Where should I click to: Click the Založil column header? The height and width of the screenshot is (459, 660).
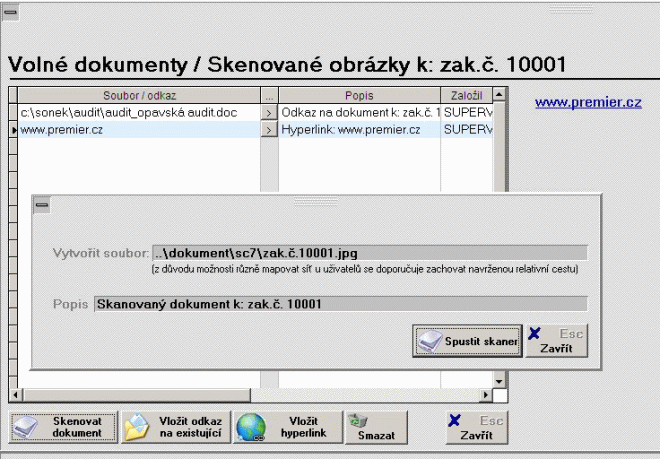[466, 96]
